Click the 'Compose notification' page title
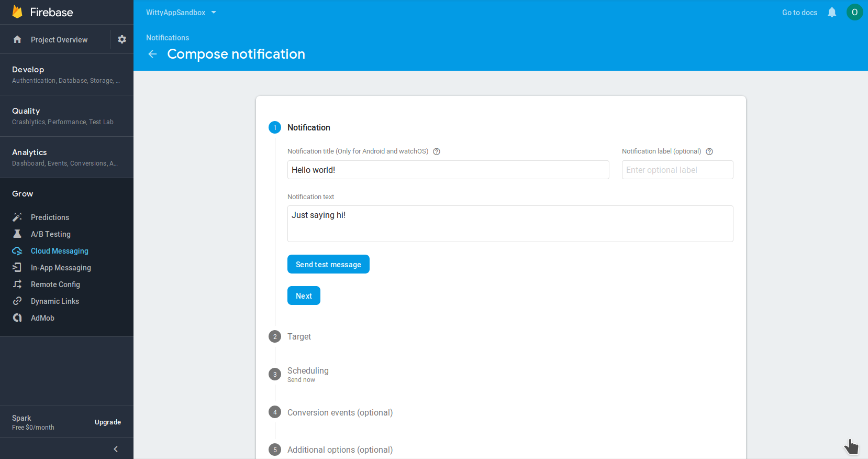 click(236, 54)
